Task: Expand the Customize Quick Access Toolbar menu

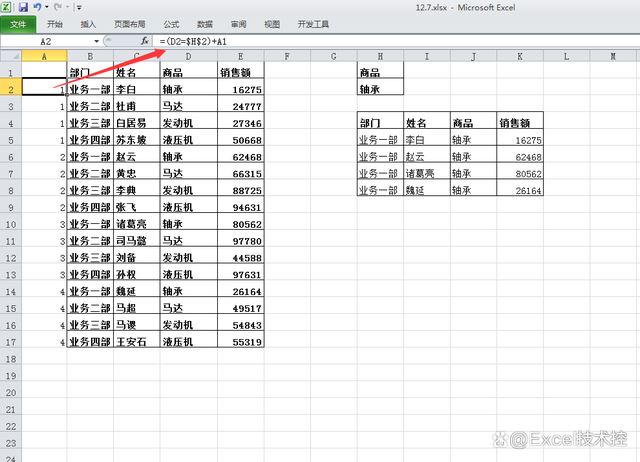Action: [79, 7]
